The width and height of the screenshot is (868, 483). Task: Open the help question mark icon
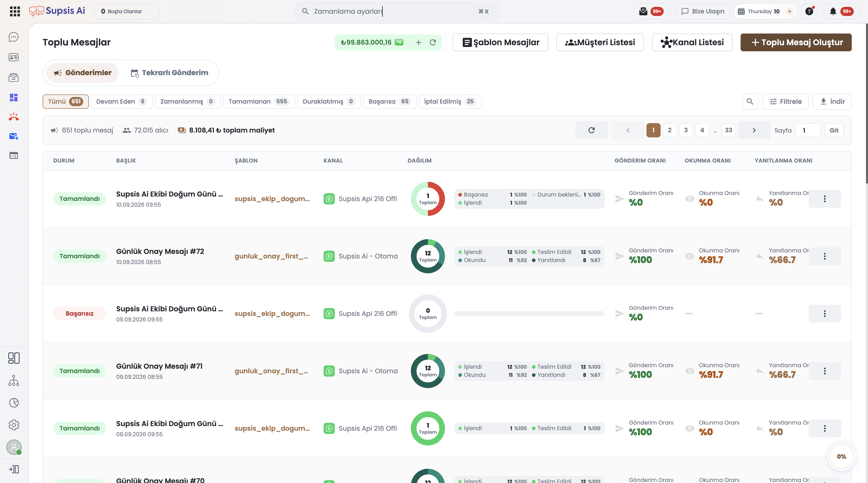[x=809, y=11]
